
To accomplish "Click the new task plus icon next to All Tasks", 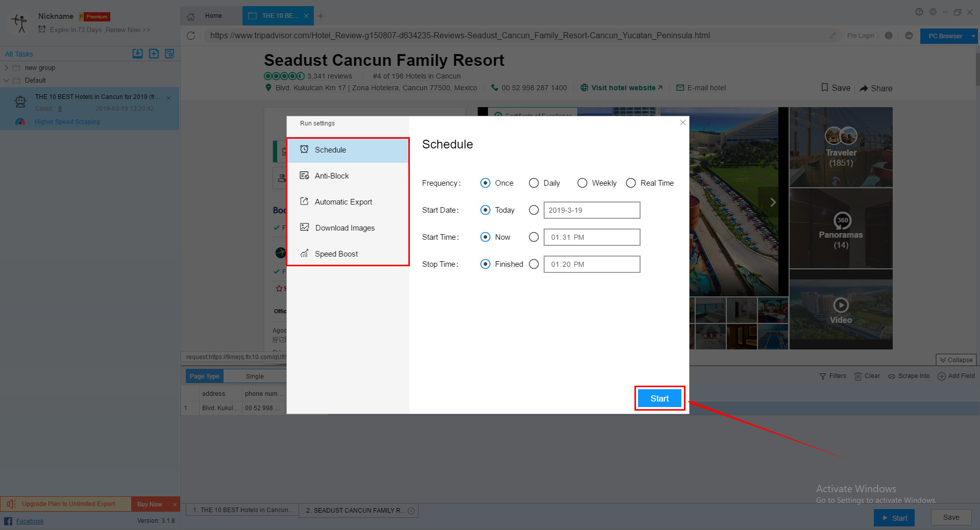I will [154, 54].
